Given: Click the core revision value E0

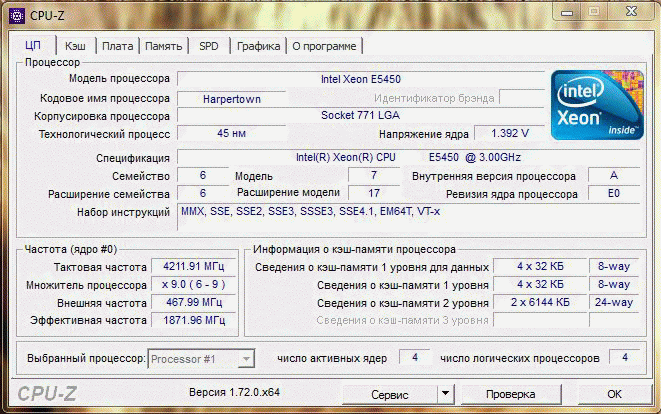Looking at the screenshot, I should coord(614,193).
